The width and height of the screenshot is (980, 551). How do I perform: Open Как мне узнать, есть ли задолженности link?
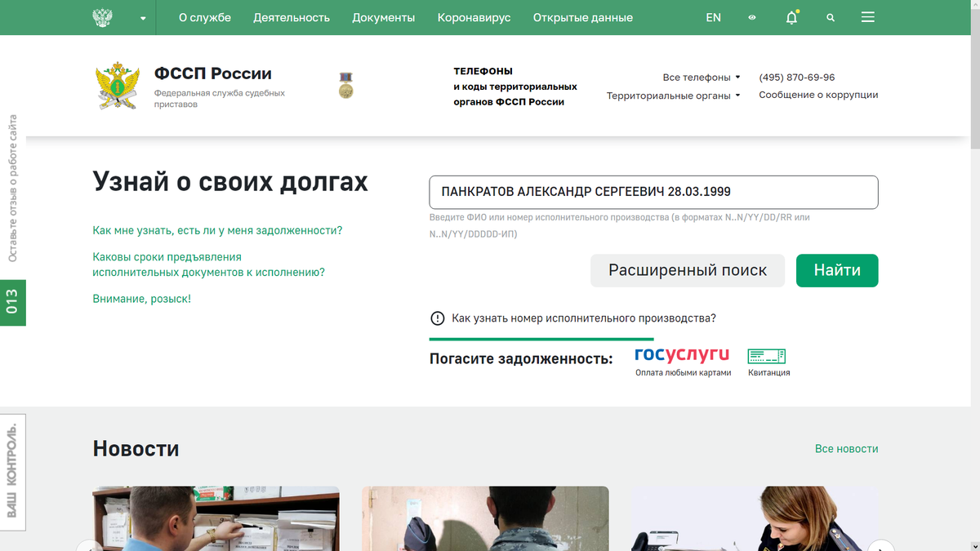pyautogui.click(x=217, y=231)
